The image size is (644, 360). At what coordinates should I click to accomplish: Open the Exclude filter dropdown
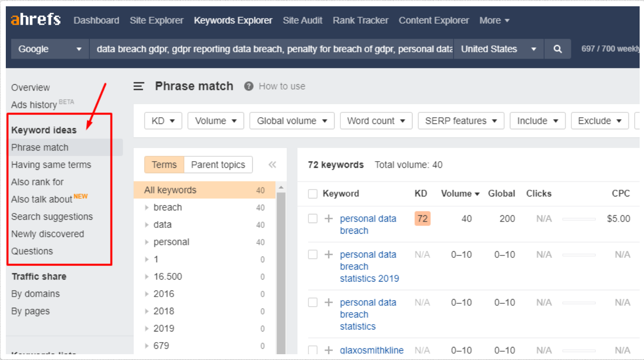coord(599,121)
